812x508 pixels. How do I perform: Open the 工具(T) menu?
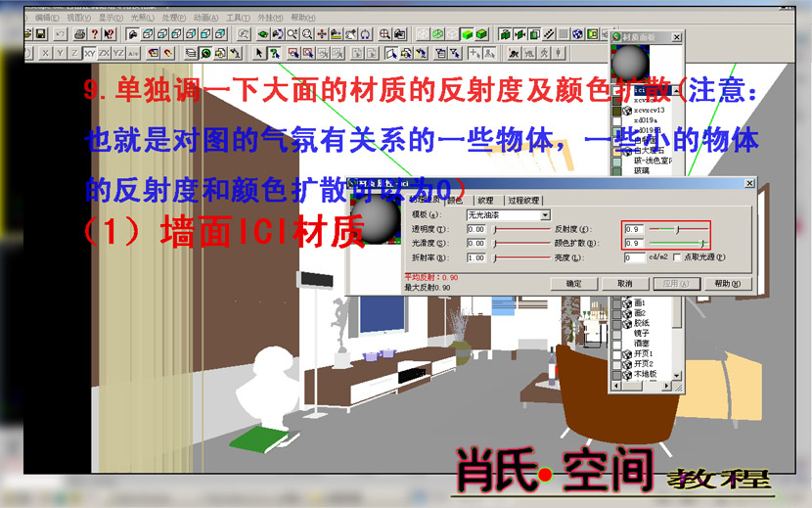238,18
